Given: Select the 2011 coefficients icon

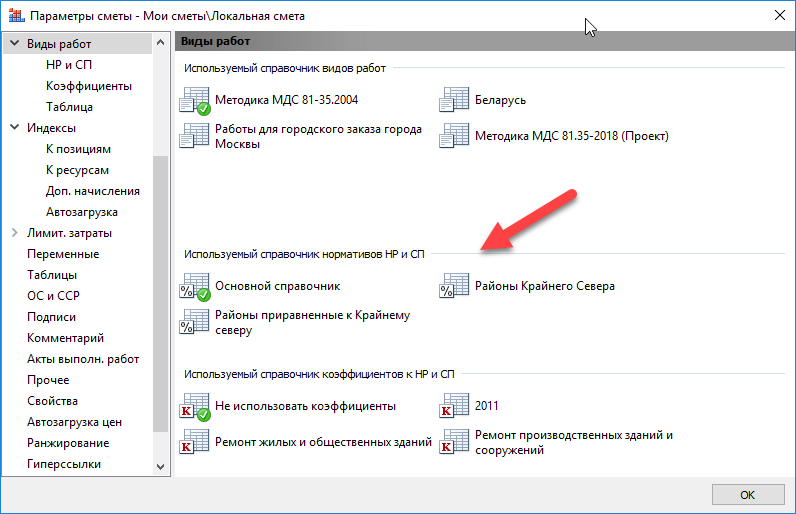Looking at the screenshot, I should pos(453,405).
